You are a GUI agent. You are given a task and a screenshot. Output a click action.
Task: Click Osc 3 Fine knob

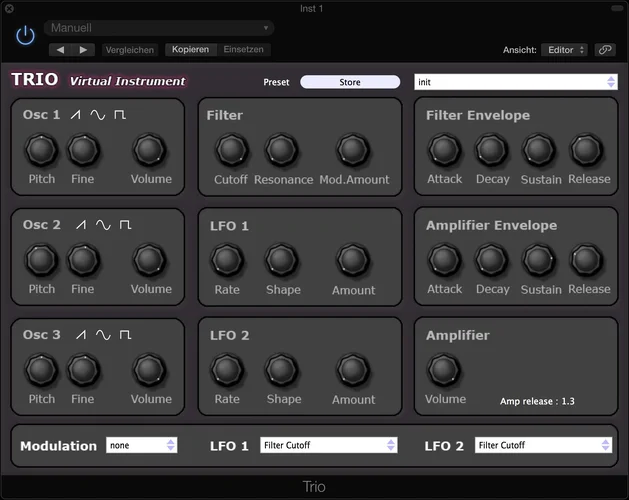pyautogui.click(x=83, y=370)
